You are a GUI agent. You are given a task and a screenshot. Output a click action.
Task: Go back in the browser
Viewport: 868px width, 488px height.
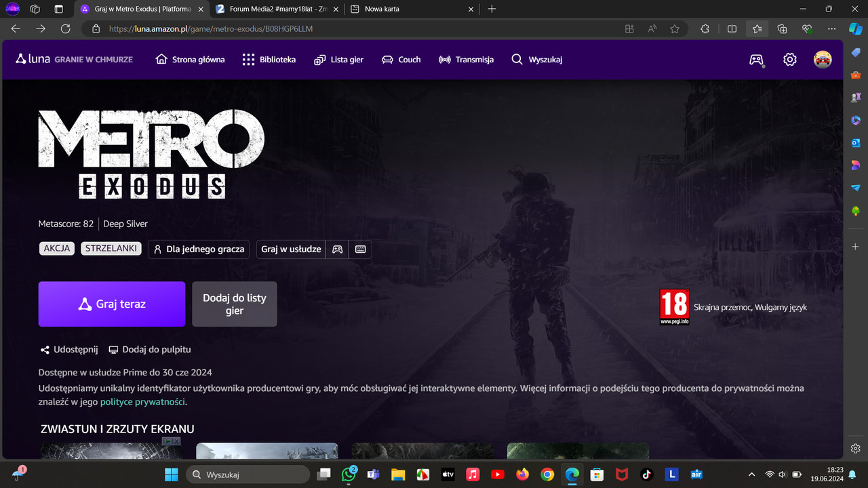pyautogui.click(x=16, y=28)
